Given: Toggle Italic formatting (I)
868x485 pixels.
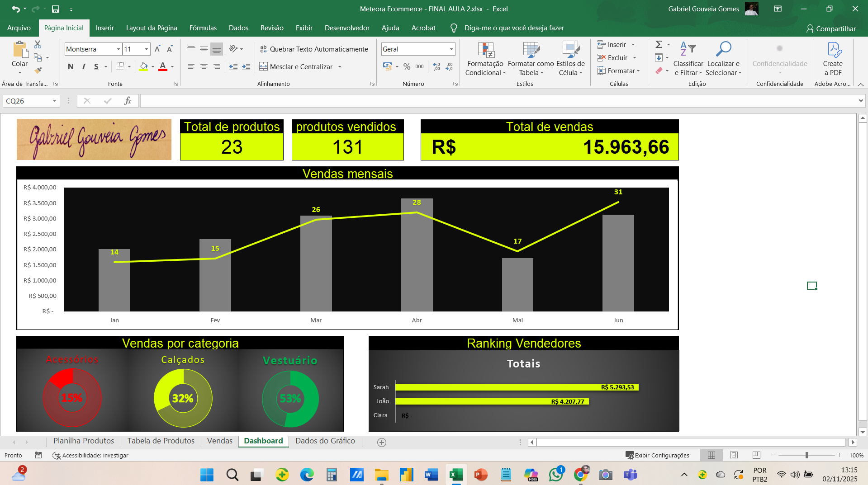Looking at the screenshot, I should pos(84,66).
